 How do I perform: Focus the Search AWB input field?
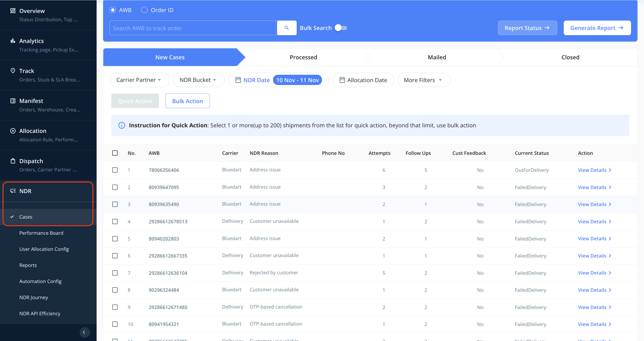click(x=193, y=28)
